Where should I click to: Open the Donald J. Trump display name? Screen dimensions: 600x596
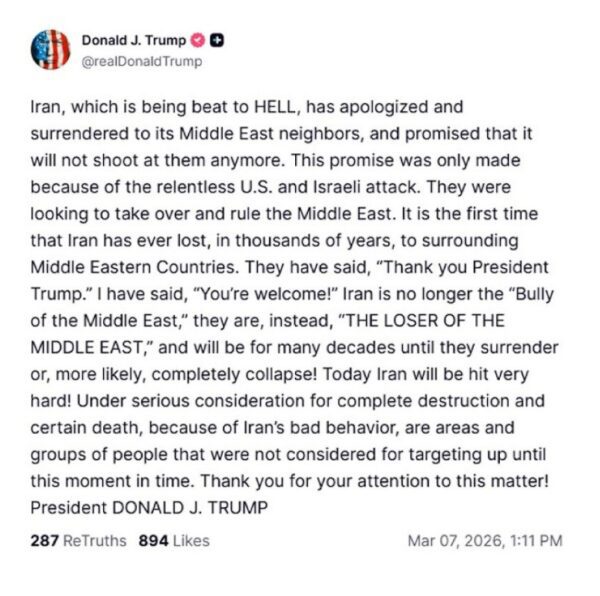(x=134, y=41)
